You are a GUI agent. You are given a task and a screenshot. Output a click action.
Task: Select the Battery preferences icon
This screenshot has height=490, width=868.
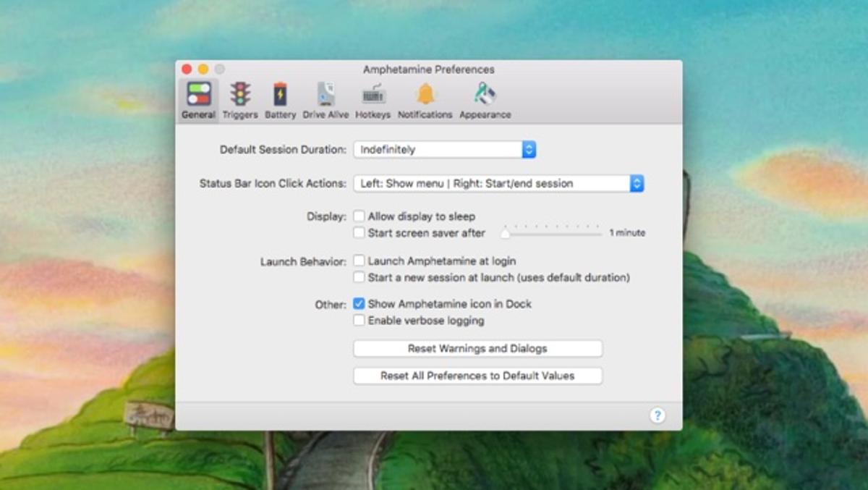(x=280, y=95)
